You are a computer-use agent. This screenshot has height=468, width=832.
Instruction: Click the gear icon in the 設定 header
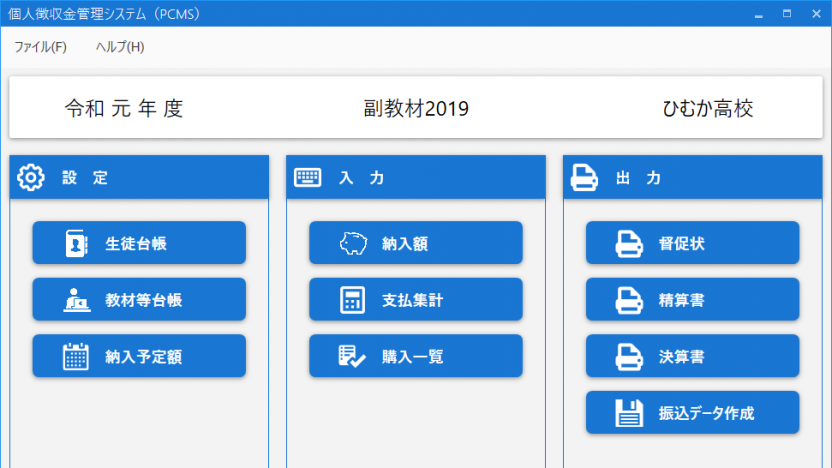point(32,178)
